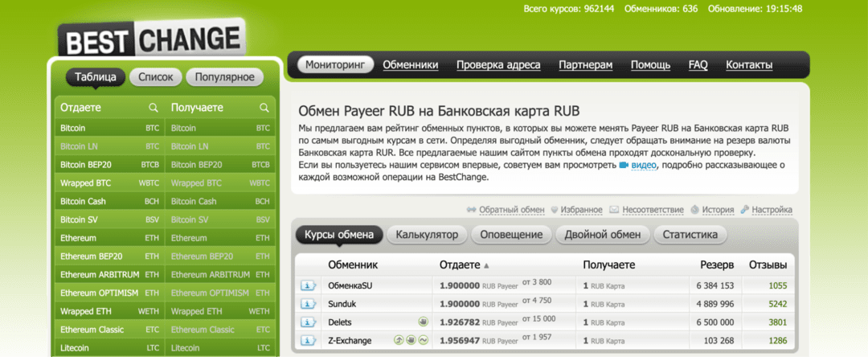Click the up-arrow badge icon for Z-Exchange
The image size is (868, 357).
click(x=398, y=340)
